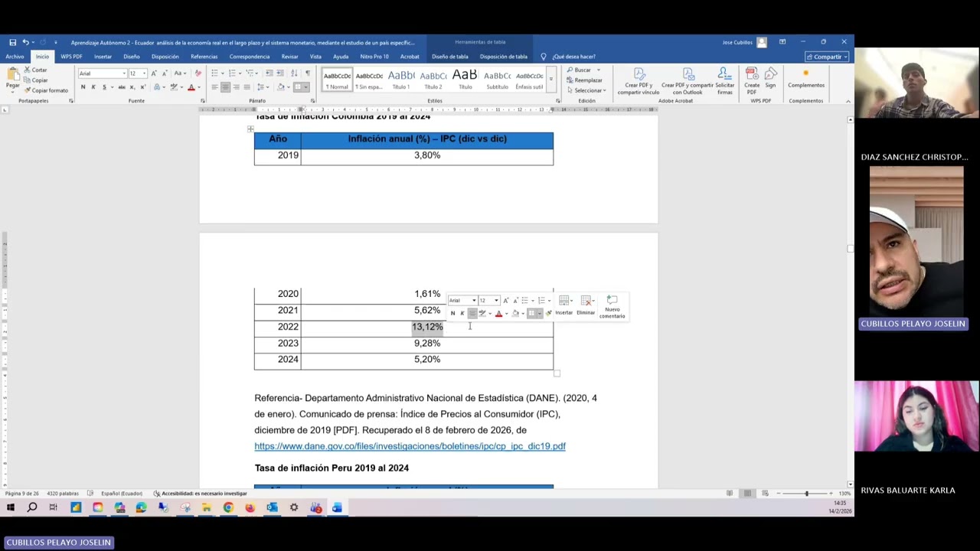Apply superscript x² formatting
980x551 pixels.
pyautogui.click(x=142, y=87)
